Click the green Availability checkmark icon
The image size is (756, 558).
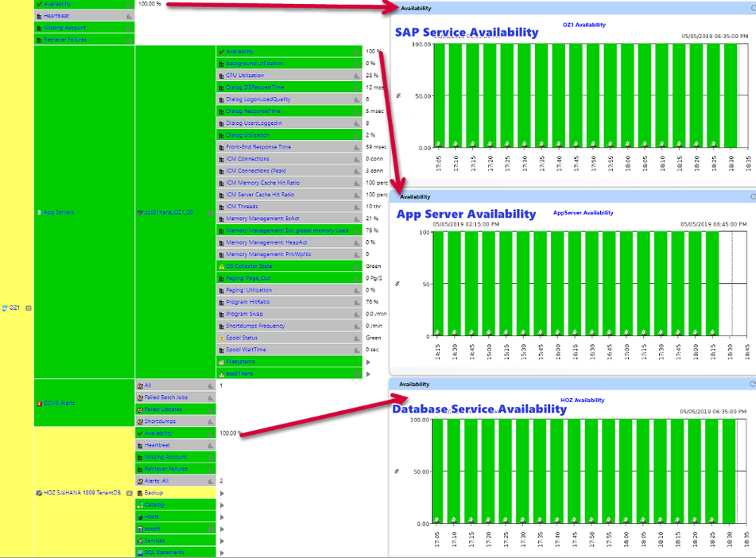tap(223, 51)
